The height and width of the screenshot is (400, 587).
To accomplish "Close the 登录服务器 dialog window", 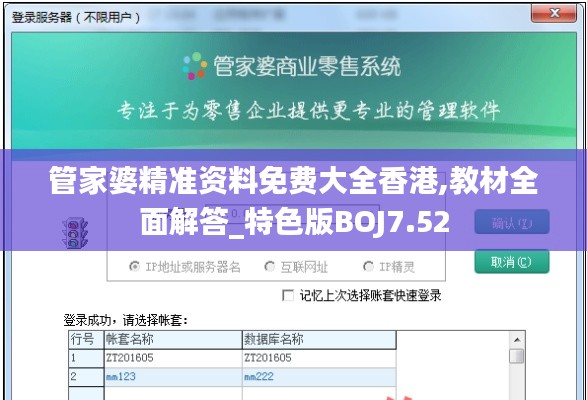I will (554, 14).
